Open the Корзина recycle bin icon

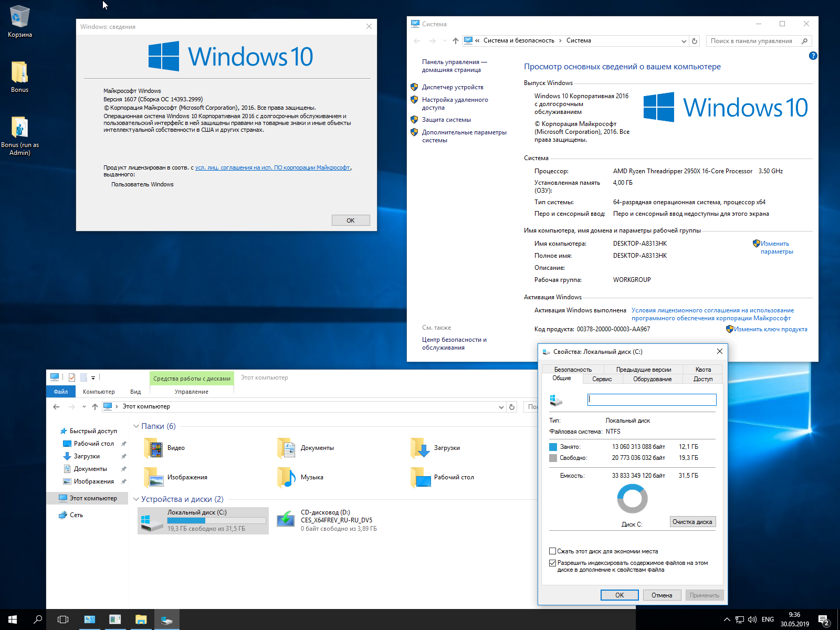[20, 21]
